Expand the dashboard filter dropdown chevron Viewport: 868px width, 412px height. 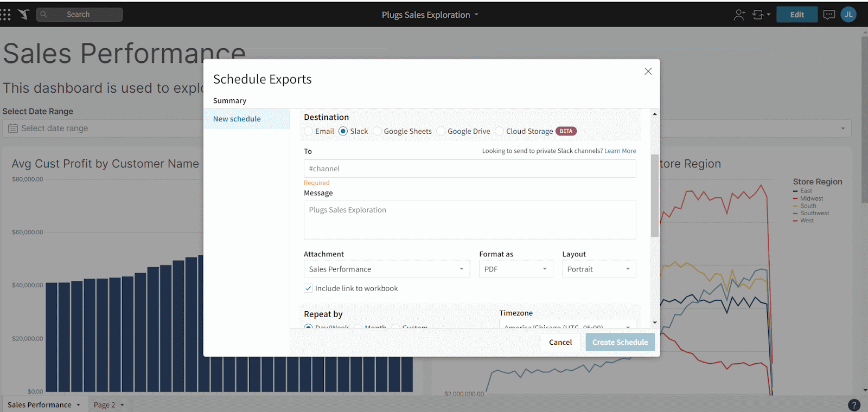coord(843,128)
